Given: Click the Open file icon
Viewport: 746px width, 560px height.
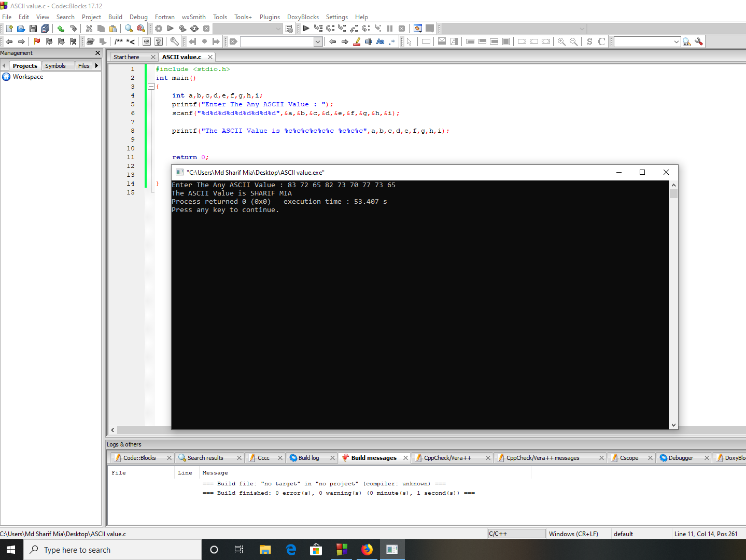Looking at the screenshot, I should (21, 29).
